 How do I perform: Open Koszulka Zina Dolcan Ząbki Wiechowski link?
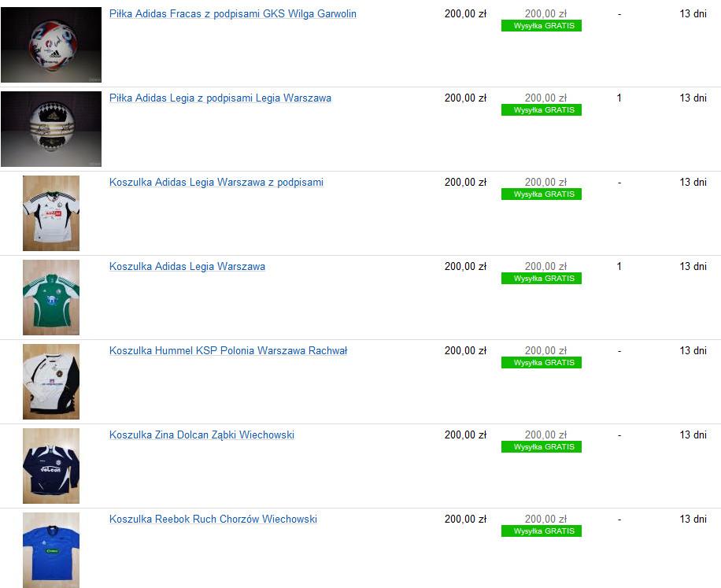pos(202,435)
